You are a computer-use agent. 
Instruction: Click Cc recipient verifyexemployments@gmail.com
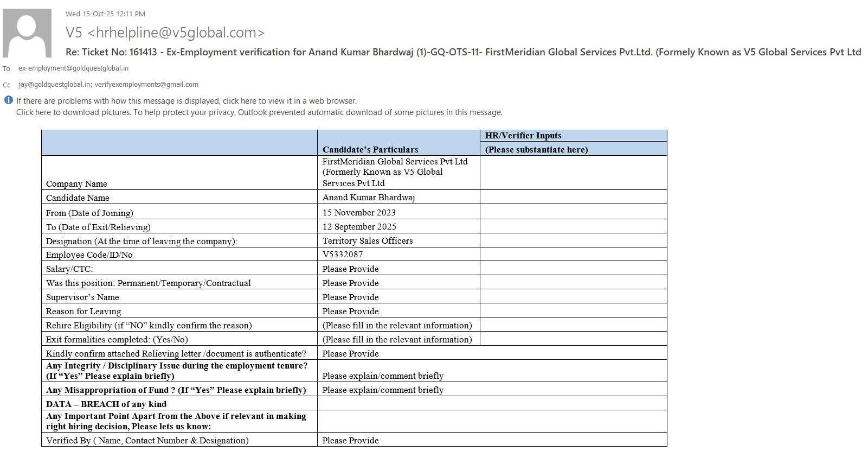(x=146, y=85)
